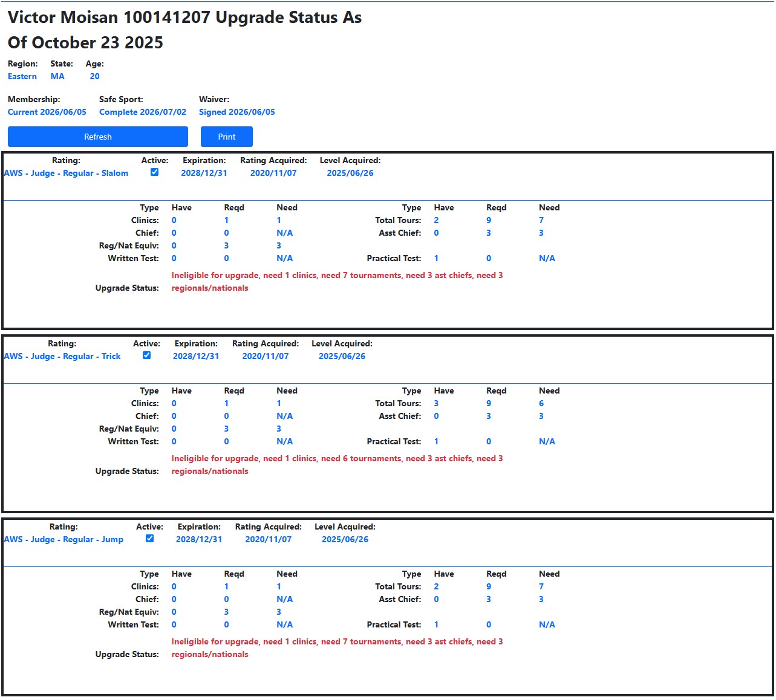Viewport: 776px width, 700px height.
Task: Click the Print button
Action: [x=227, y=137]
